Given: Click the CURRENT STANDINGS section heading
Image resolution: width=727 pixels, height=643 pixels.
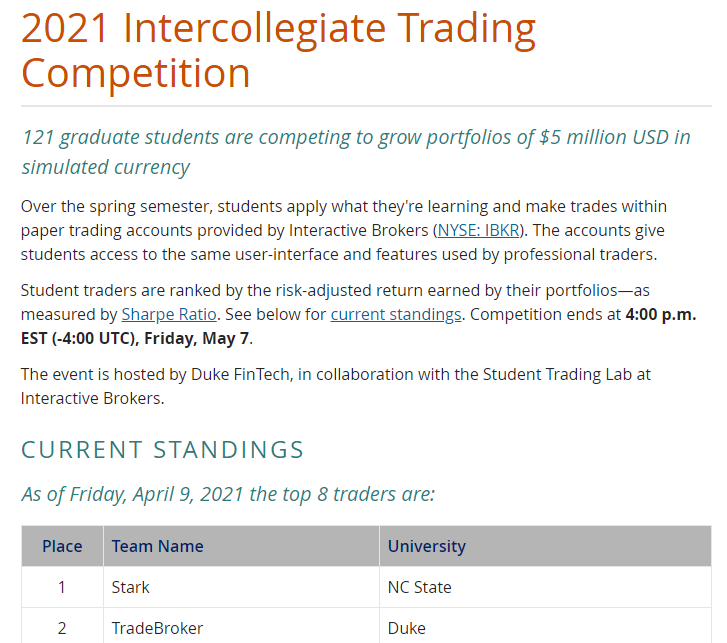Looking at the screenshot, I should 162,450.
